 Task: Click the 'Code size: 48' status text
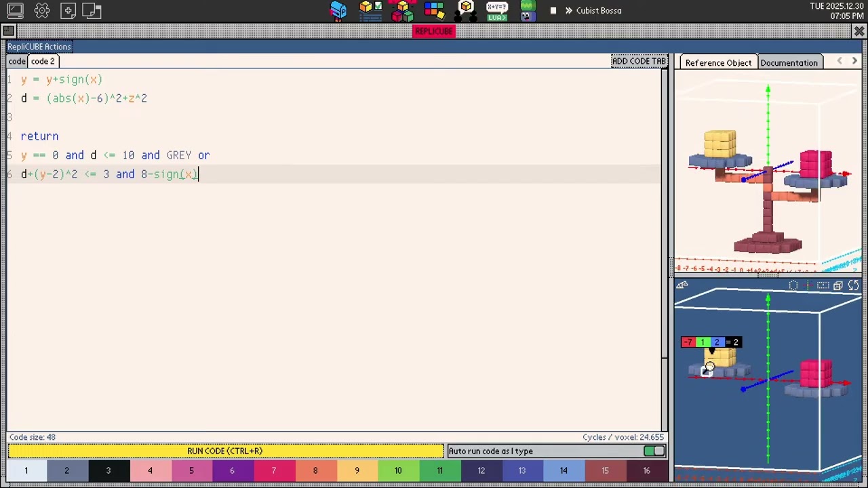pos(33,437)
